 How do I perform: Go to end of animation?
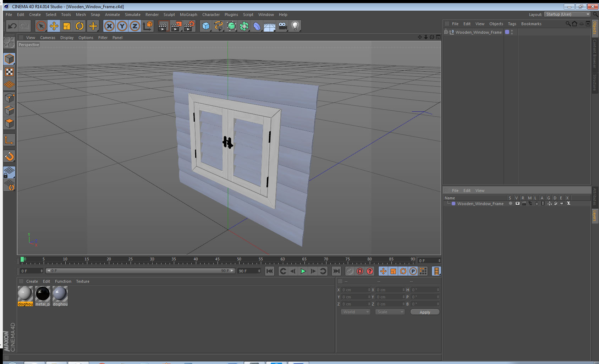336,271
